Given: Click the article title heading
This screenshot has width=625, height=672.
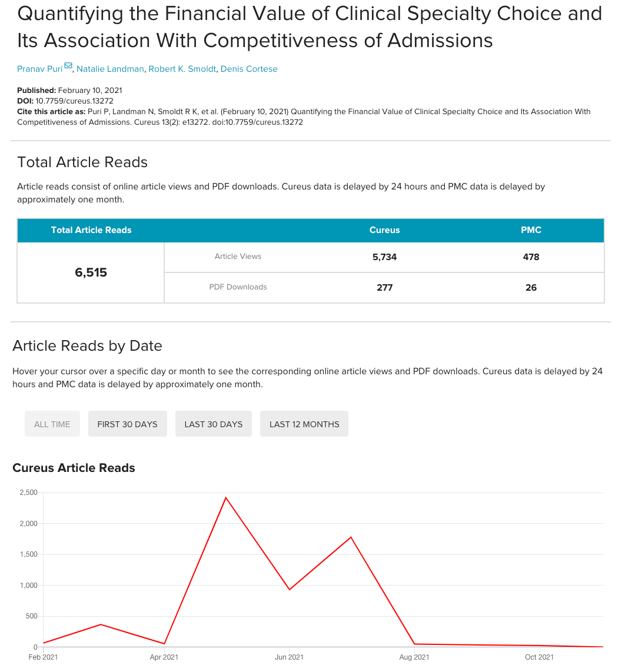Looking at the screenshot, I should click(x=310, y=26).
